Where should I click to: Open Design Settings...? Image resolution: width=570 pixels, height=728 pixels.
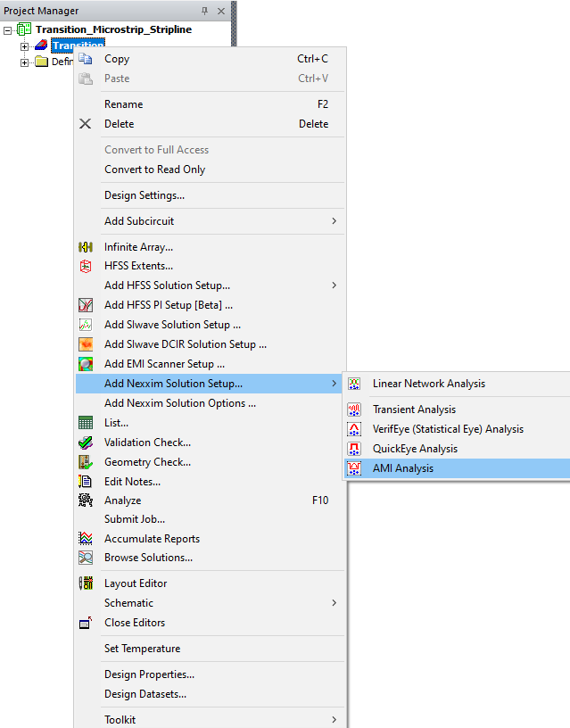tap(210, 195)
